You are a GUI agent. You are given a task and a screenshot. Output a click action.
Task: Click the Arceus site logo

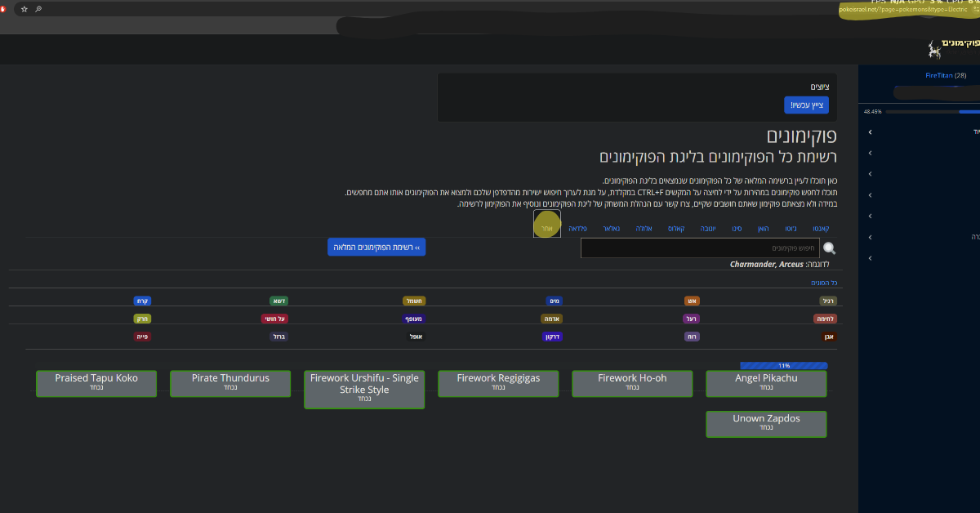tap(934, 49)
